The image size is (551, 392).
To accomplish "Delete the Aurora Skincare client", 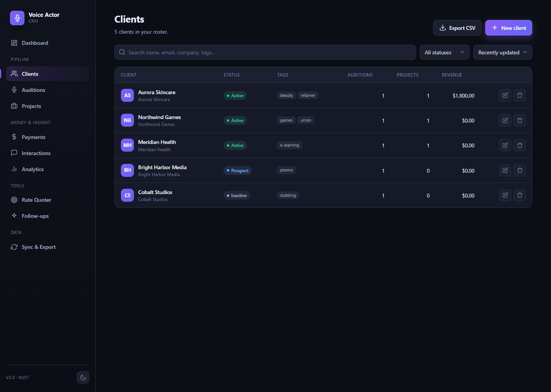I will pos(520,95).
